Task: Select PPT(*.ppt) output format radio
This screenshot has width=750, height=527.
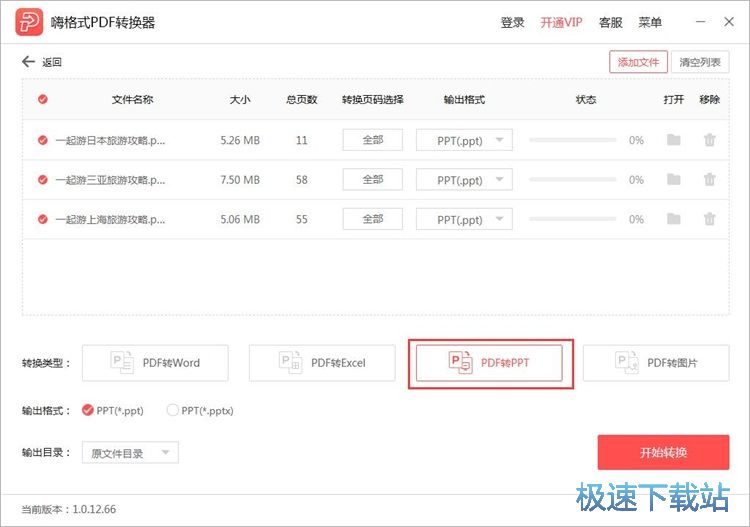Action: [88, 410]
